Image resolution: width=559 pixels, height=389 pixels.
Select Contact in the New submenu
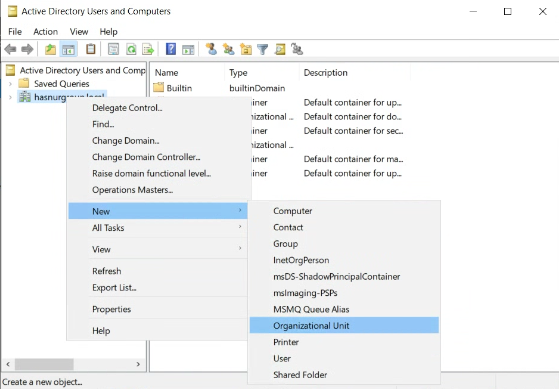coord(344,227)
